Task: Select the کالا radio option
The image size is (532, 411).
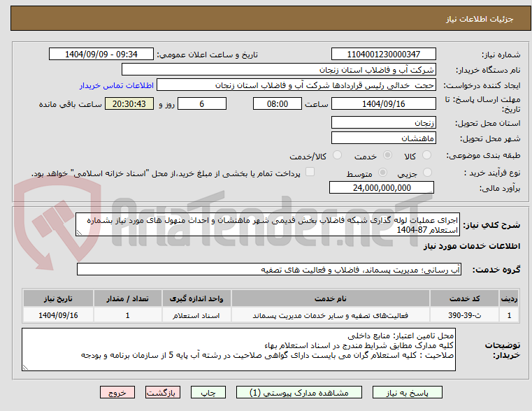Action: (x=426, y=155)
